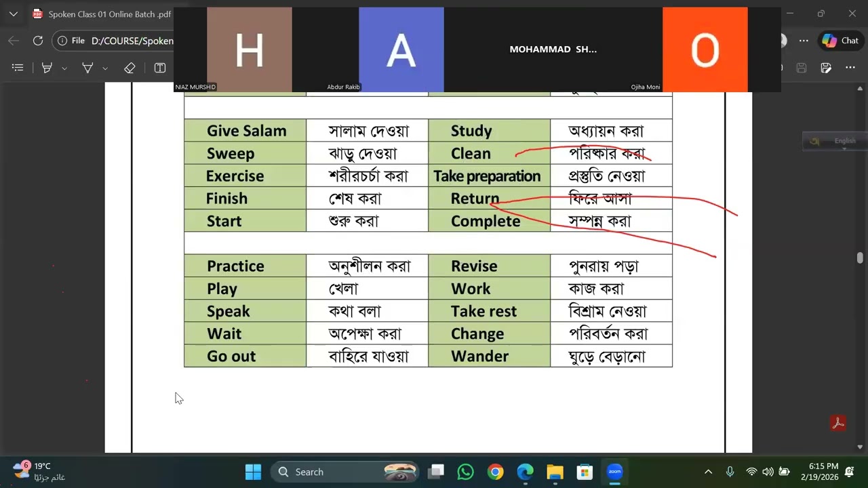
Task: Expand draw pen options arrow
Action: 105,68
